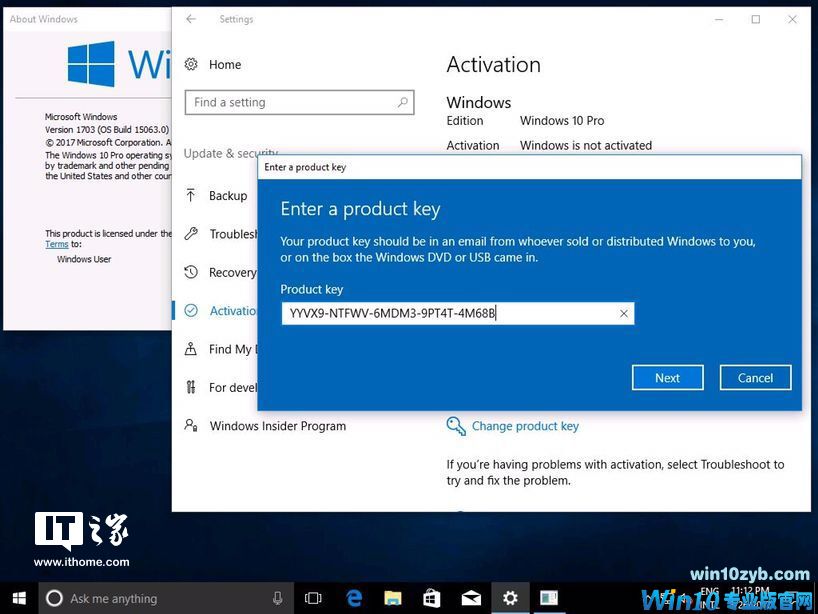Click the Change product key link
Image resolution: width=818 pixels, height=614 pixels.
pos(525,426)
